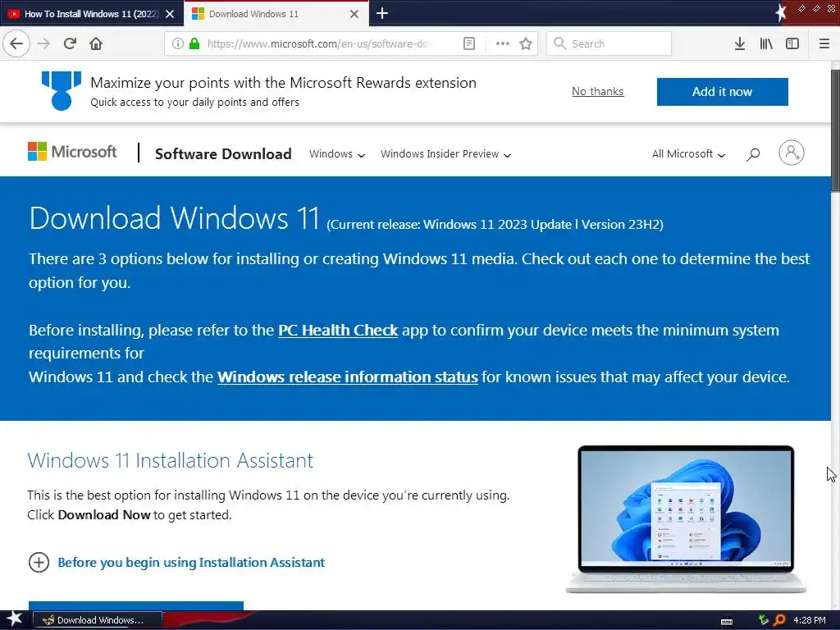Image resolution: width=840 pixels, height=630 pixels.
Task: Show site information icon in address bar
Action: tap(178, 43)
